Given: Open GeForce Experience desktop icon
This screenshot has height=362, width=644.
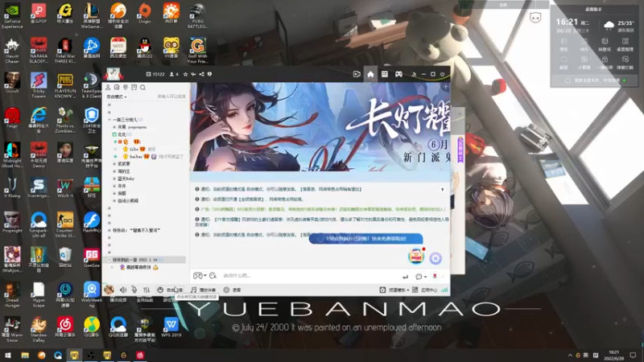Looking at the screenshot, I should (12, 16).
